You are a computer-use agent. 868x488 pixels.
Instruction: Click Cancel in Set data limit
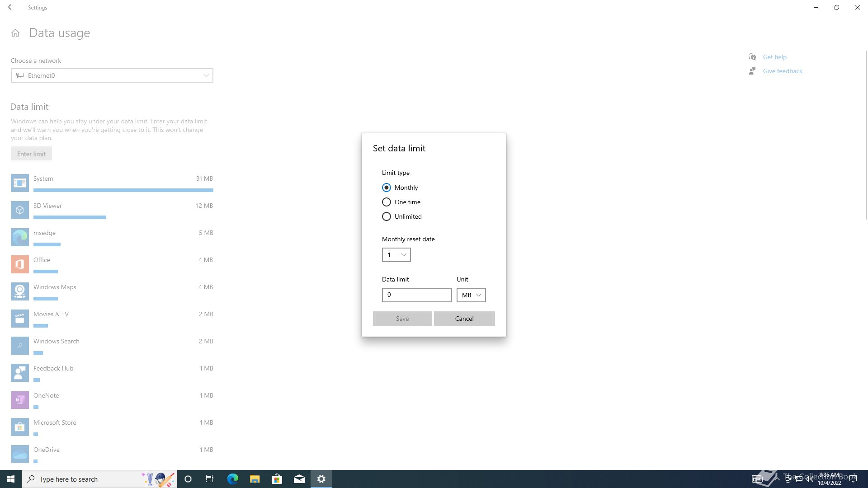pos(464,319)
